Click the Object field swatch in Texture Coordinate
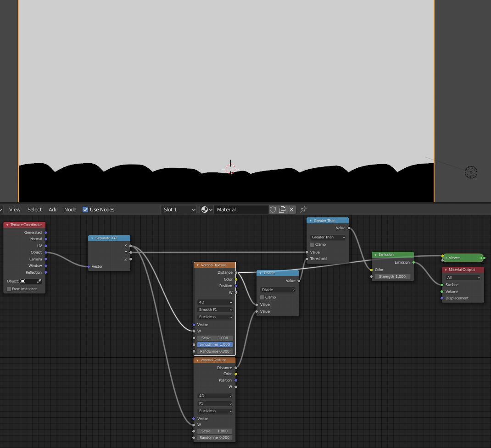The width and height of the screenshot is (491, 448). pos(22,281)
